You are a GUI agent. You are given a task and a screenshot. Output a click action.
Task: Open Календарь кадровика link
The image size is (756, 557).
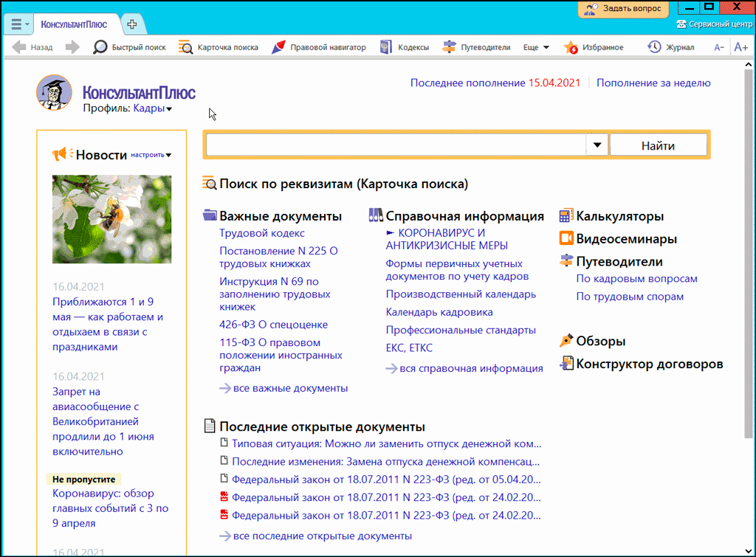click(439, 312)
